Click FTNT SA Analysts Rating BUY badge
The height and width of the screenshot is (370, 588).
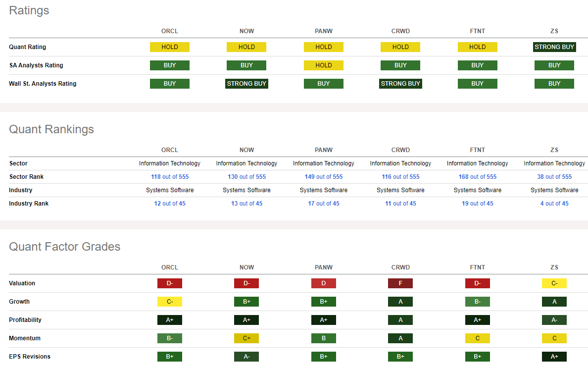(x=477, y=65)
